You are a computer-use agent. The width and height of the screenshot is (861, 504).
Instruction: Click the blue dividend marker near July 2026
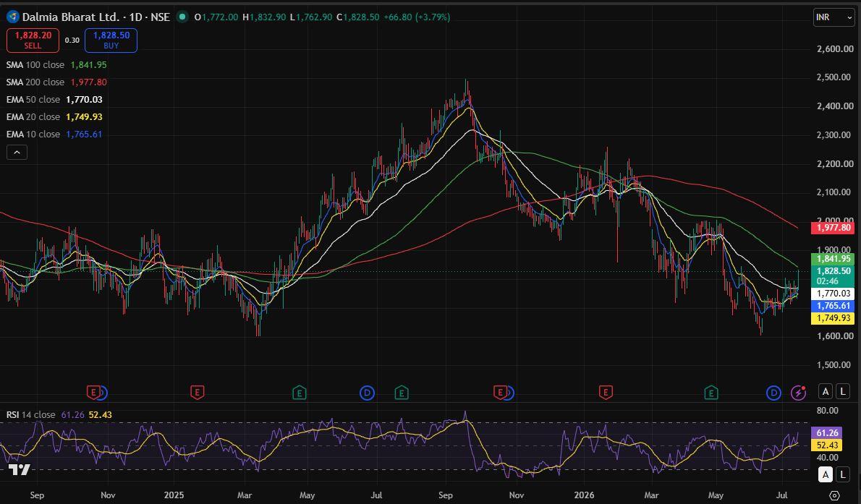[773, 393]
